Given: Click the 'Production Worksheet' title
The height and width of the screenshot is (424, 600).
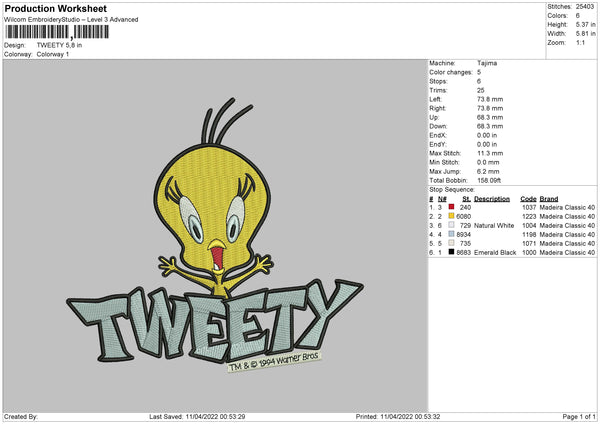Looking at the screenshot, I should tap(55, 8).
